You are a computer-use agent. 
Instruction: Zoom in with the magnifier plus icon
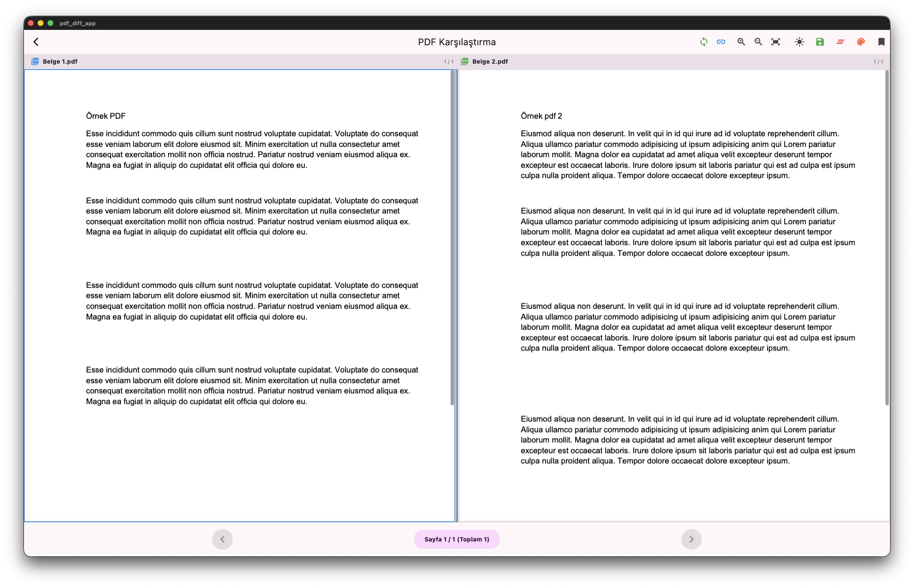pos(741,42)
